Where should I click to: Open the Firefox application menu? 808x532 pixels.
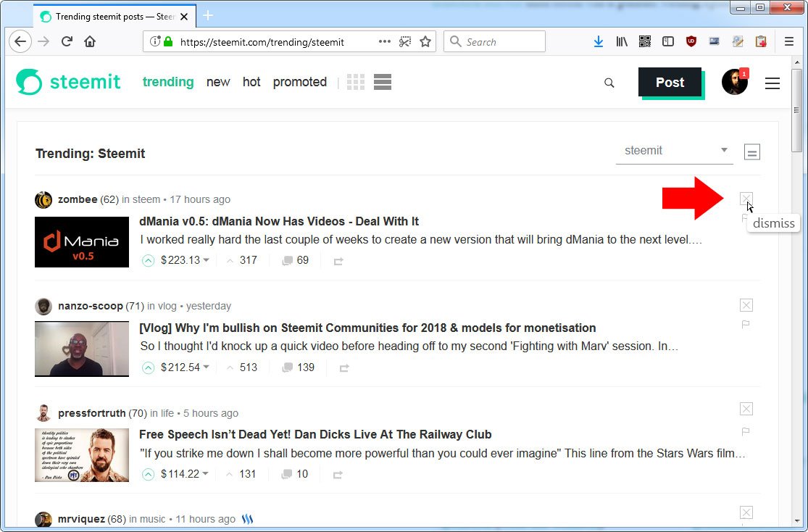pos(789,41)
